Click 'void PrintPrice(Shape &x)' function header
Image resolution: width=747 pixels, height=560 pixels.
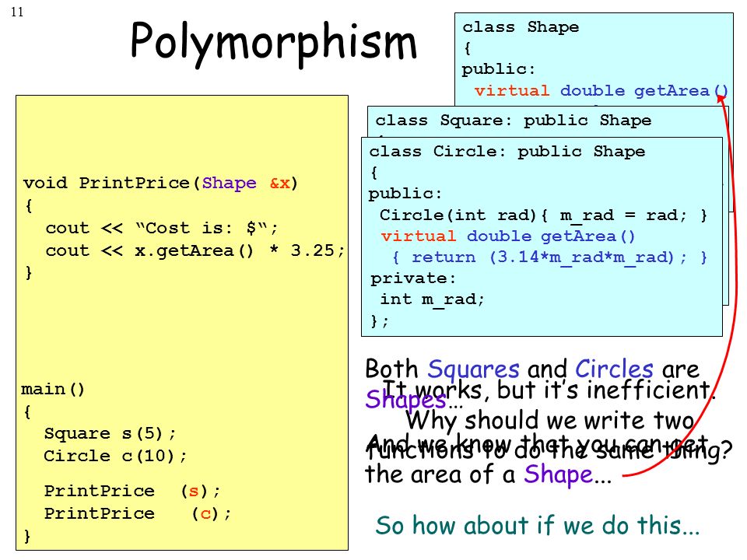click(x=160, y=184)
